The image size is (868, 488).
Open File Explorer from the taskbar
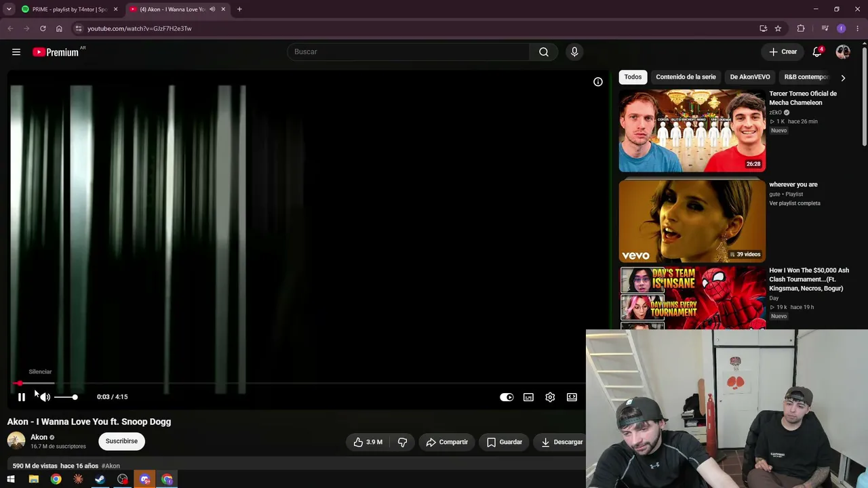pos(34,480)
